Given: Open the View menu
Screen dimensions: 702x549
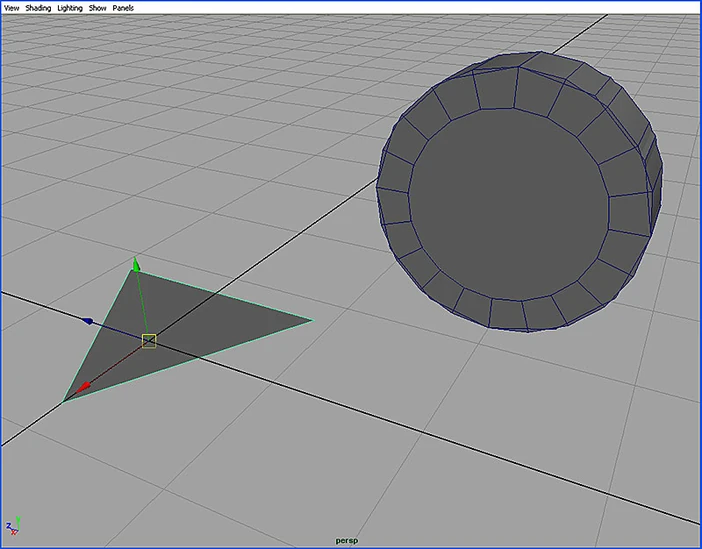Looking at the screenshot, I should click(x=12, y=8).
